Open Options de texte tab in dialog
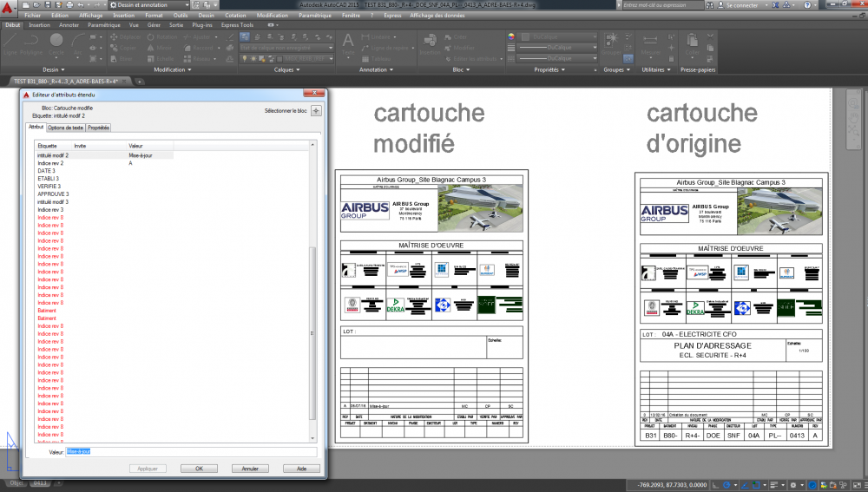Screen dimensions: 868x492 pos(65,128)
